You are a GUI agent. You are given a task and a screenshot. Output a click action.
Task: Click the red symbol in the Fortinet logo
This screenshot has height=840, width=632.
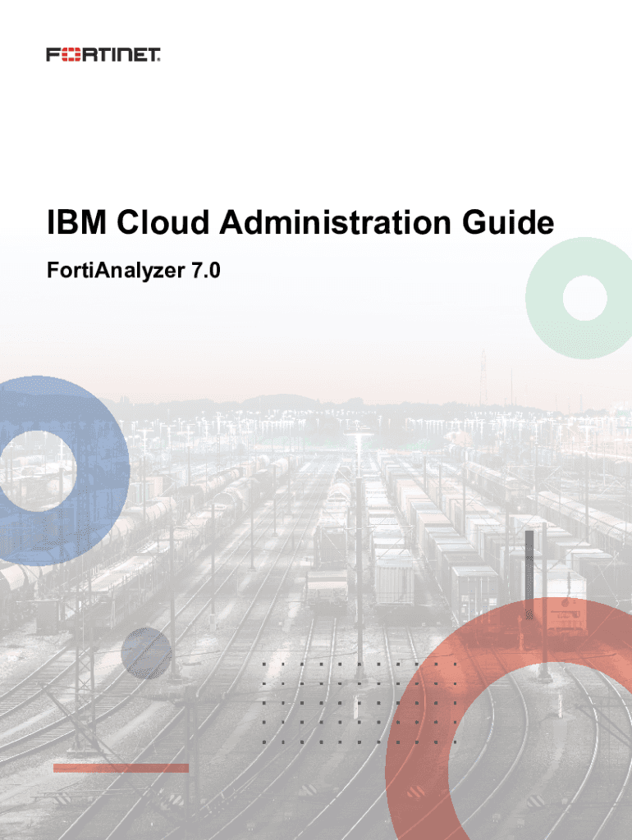pyautogui.click(x=65, y=55)
